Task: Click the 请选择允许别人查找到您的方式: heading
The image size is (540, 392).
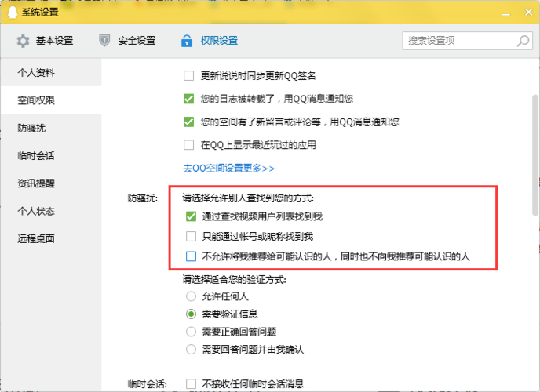Action: pyautogui.click(x=248, y=198)
